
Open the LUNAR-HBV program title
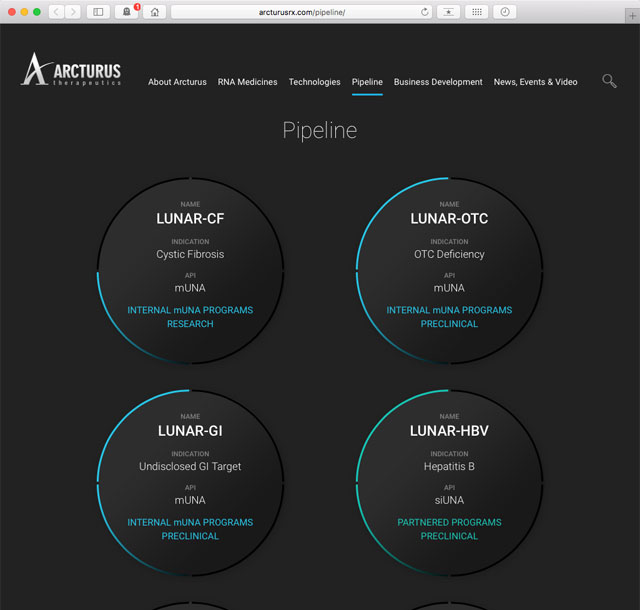coord(449,431)
